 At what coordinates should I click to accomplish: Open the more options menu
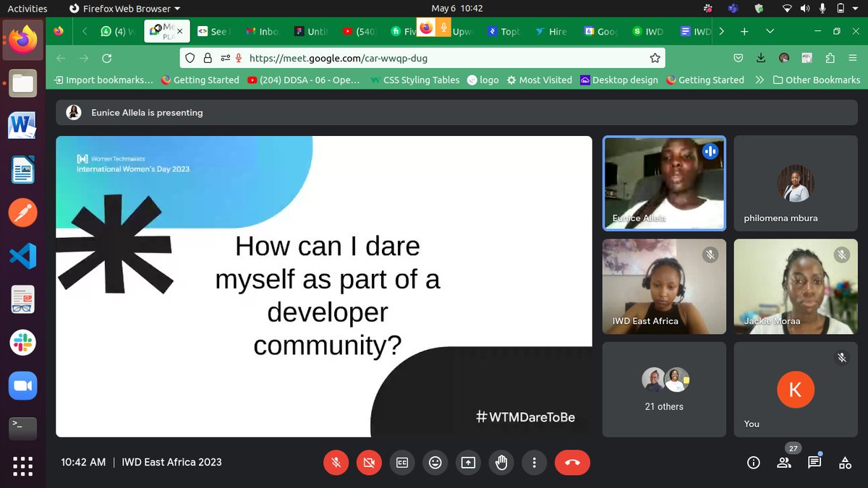click(535, 462)
